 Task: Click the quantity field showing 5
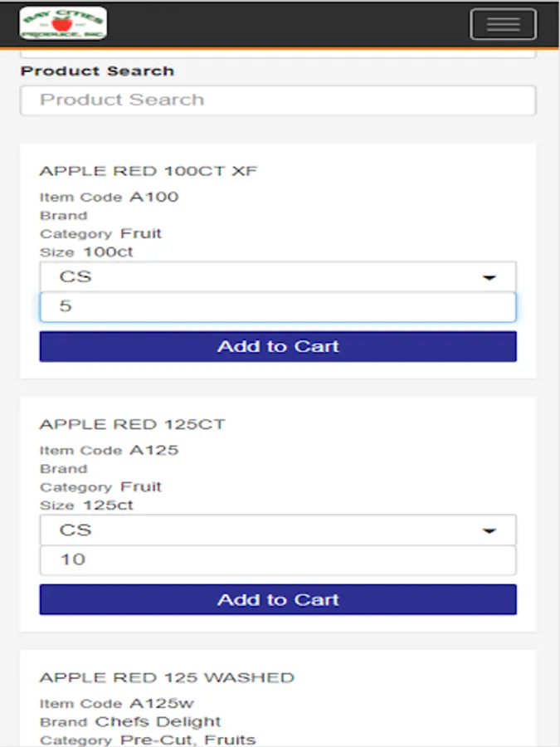pos(278,307)
